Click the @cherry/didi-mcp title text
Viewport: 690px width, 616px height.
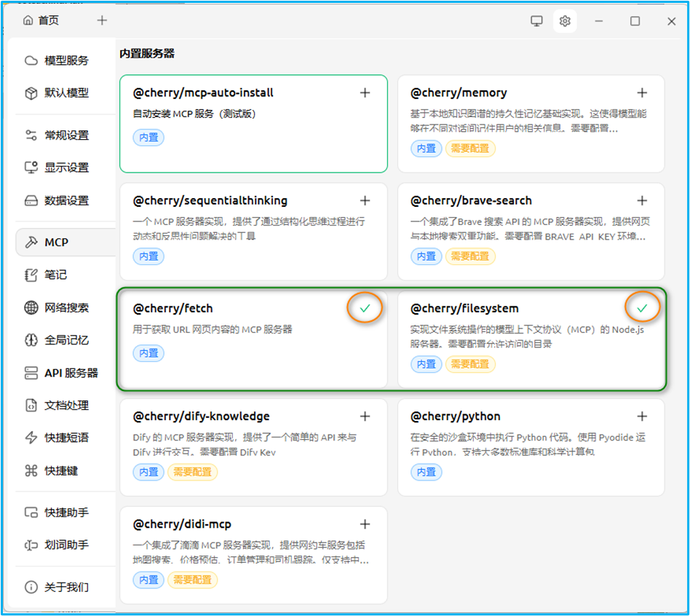182,524
